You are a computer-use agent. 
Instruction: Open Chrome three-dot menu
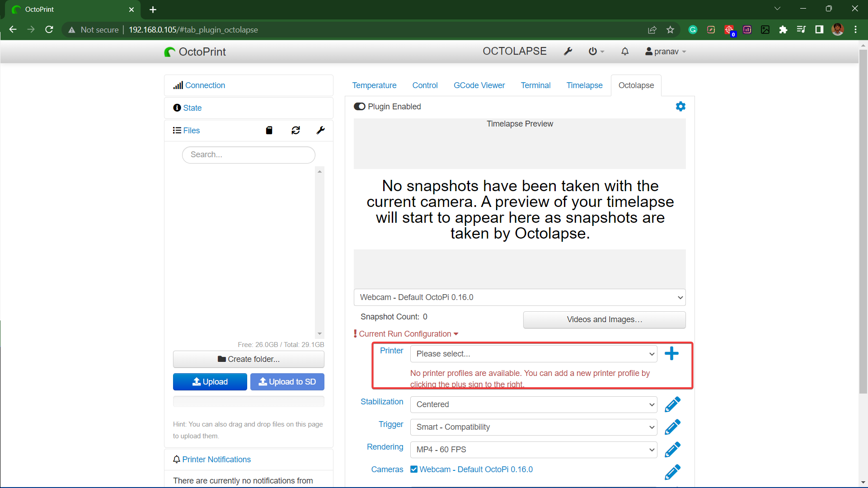click(x=855, y=30)
